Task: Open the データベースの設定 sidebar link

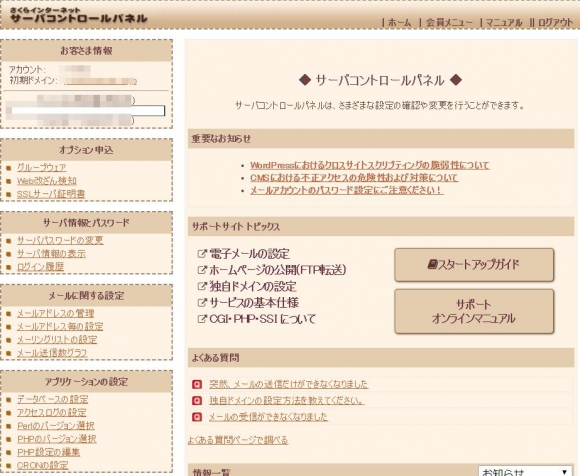Action: [x=53, y=399]
